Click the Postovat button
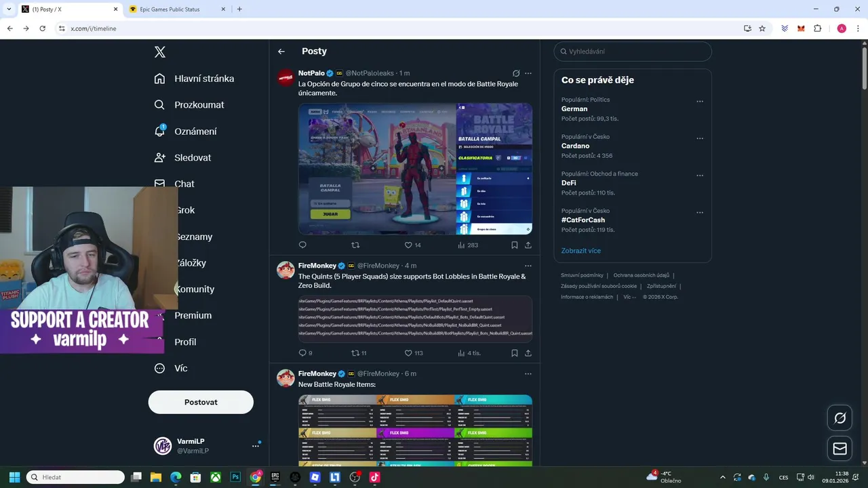This screenshot has width=868, height=488. pyautogui.click(x=201, y=403)
